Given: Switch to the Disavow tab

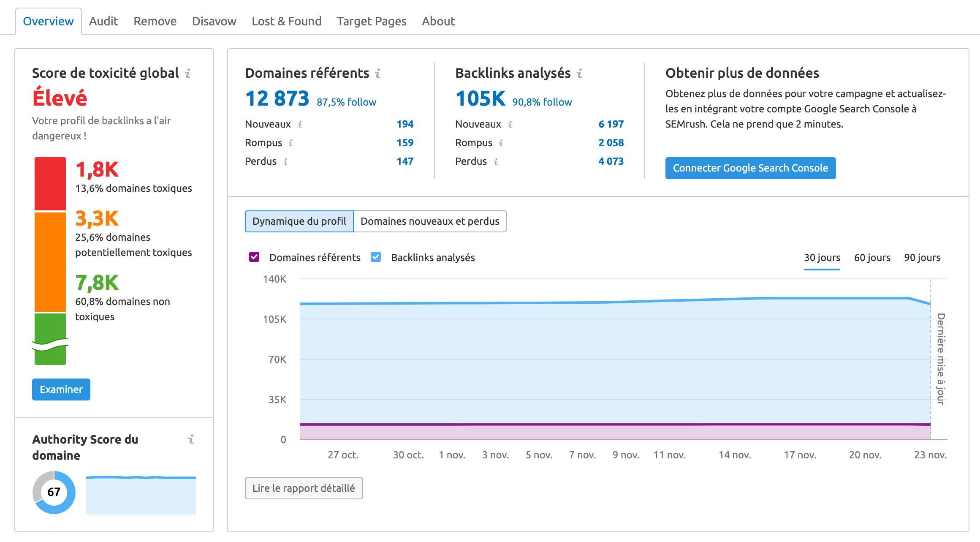Looking at the screenshot, I should [214, 21].
